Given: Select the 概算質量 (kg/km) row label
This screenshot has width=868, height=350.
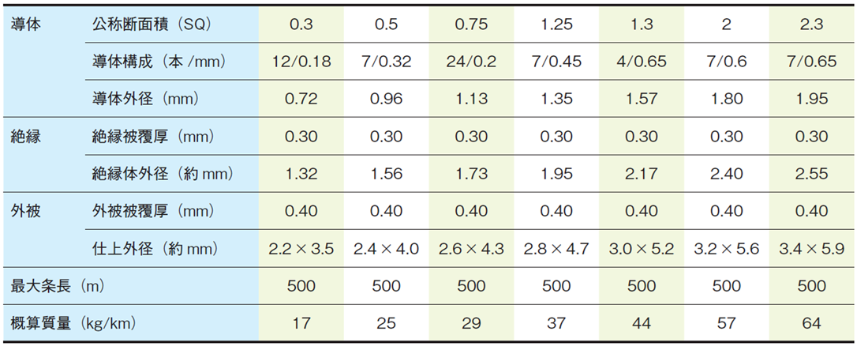Looking at the screenshot, I should coord(74,323).
